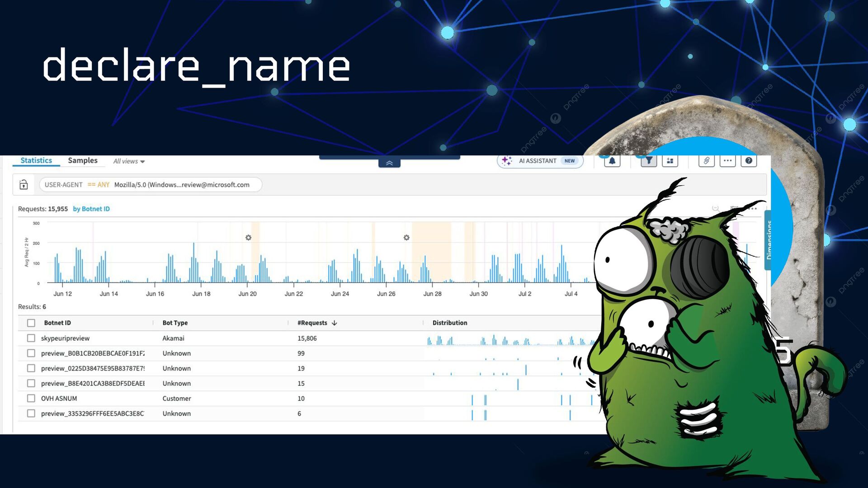The width and height of the screenshot is (868, 488).
Task: Check the skypeuripreview row checkbox
Action: coord(31,338)
